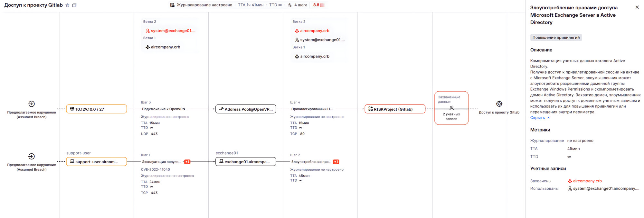Select the exchange01.aircompa... host node
644x218 pixels.
246,161
